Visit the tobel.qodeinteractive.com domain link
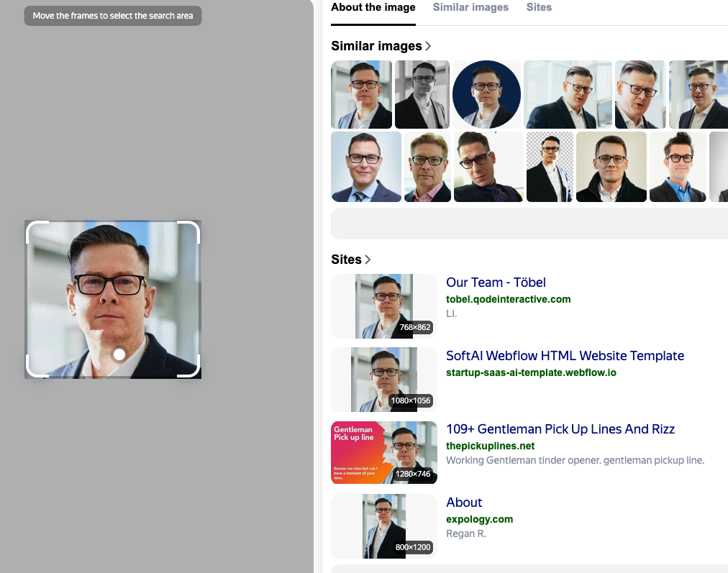Viewport: 728px width, 573px height. 508,299
